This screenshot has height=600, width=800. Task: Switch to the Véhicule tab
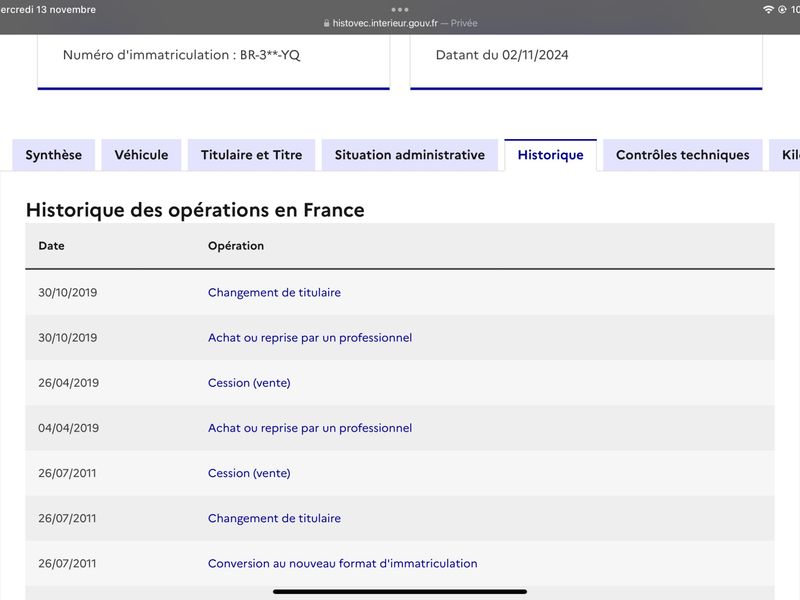point(141,155)
